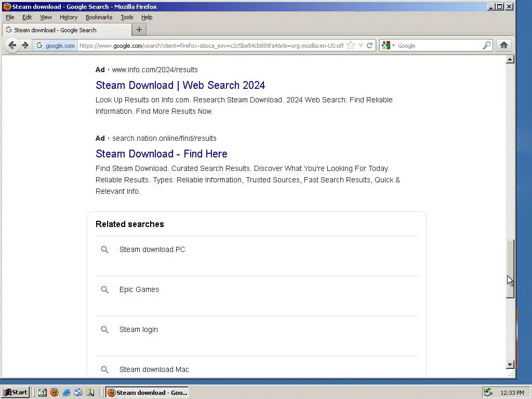Screen dimensions: 532x399
Task: Click the Steam download taskbar button
Action: coord(147,393)
